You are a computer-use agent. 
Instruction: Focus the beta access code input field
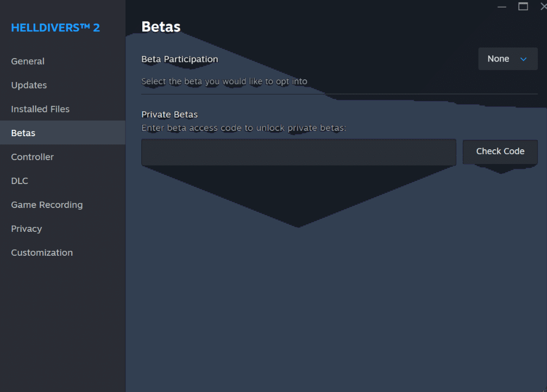tap(299, 152)
